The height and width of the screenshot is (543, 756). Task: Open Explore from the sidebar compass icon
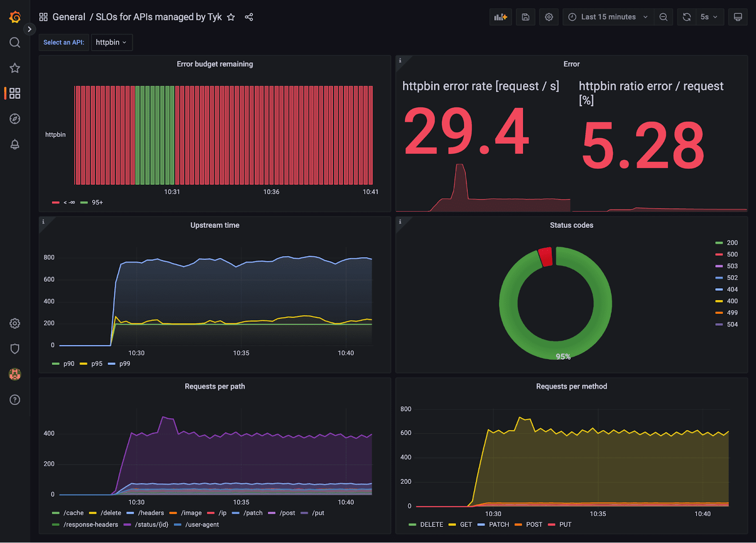click(15, 119)
